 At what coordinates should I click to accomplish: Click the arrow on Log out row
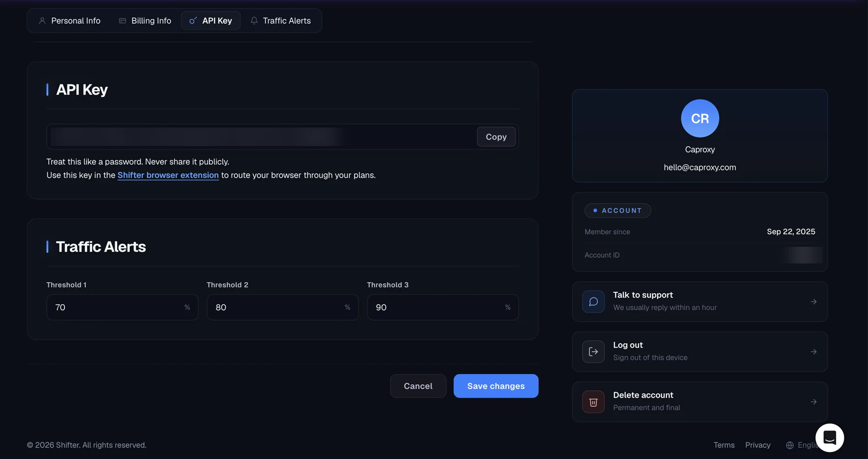[814, 352]
